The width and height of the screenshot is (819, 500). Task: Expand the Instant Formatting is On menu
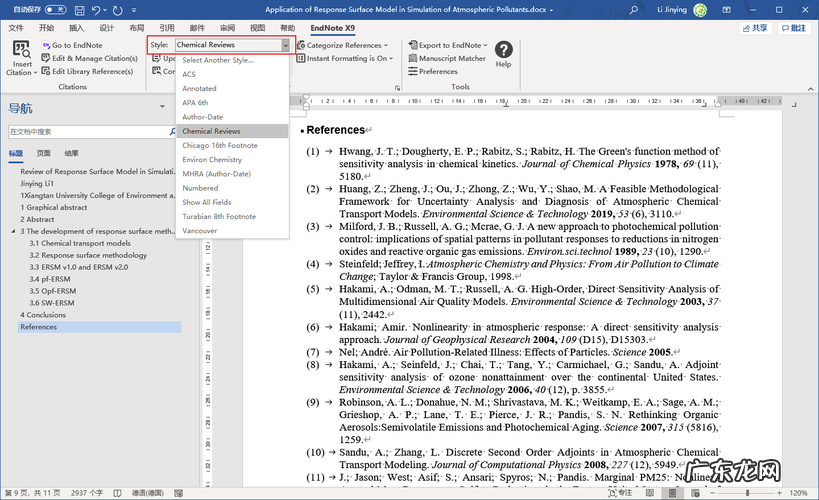pos(348,59)
